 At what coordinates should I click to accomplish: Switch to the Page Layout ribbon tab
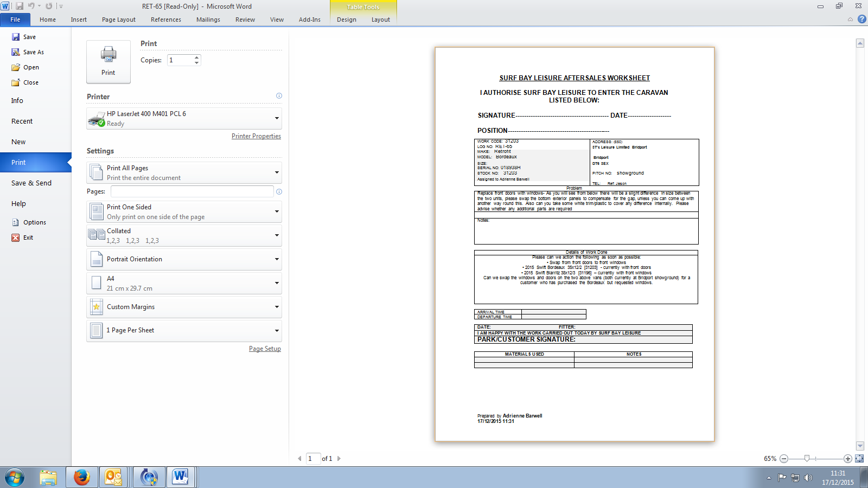118,20
